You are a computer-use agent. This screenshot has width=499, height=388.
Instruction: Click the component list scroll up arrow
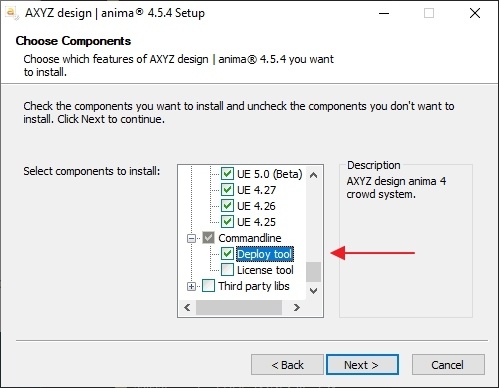(x=313, y=175)
